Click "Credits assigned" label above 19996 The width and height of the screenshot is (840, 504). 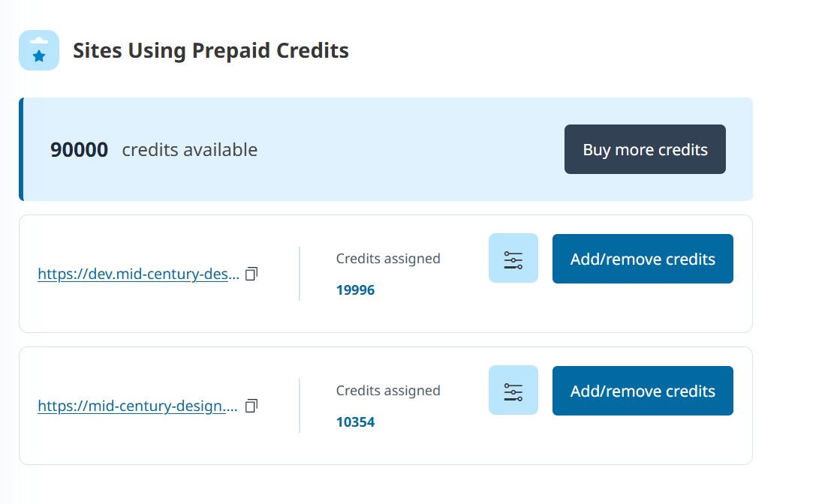(x=388, y=259)
